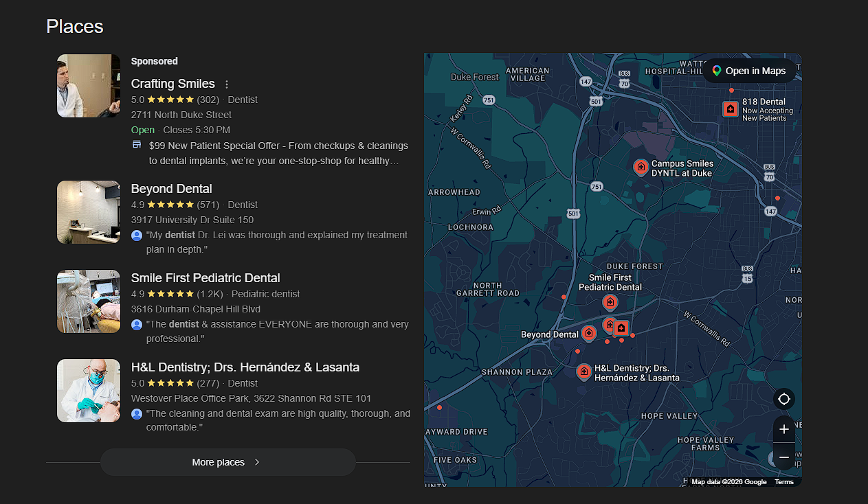Click Westover Place Office Park address
The image size is (868, 504).
point(252,398)
